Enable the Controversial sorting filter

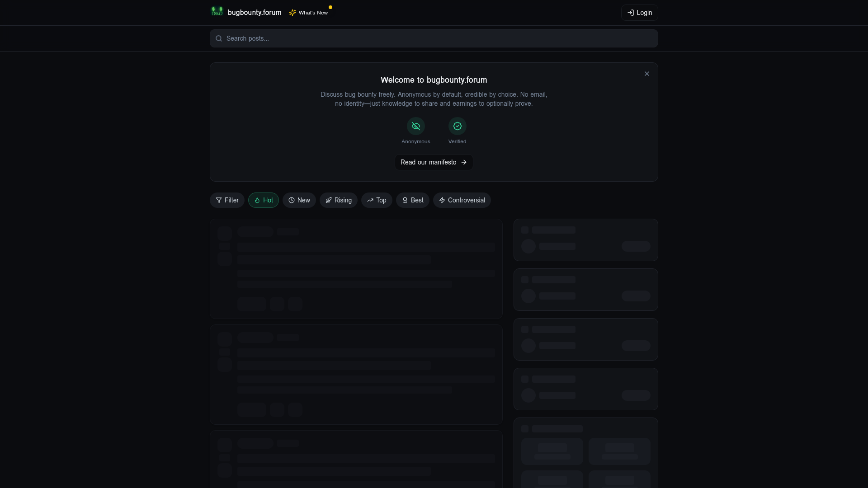pos(462,200)
